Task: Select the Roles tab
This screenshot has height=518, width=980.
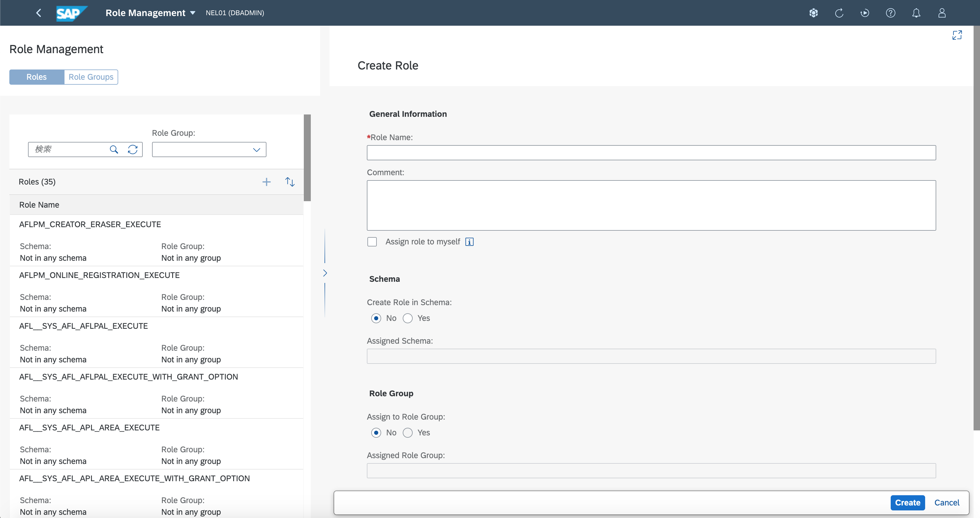Action: click(36, 77)
